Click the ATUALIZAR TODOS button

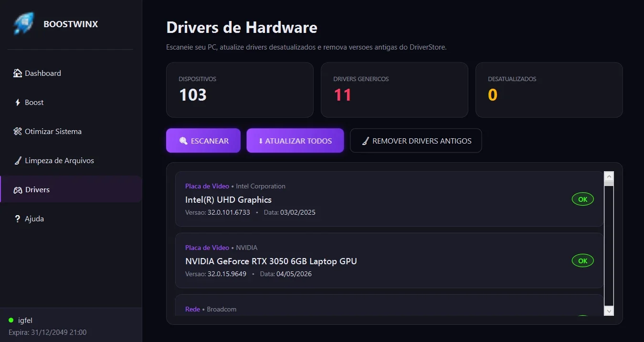click(x=295, y=141)
